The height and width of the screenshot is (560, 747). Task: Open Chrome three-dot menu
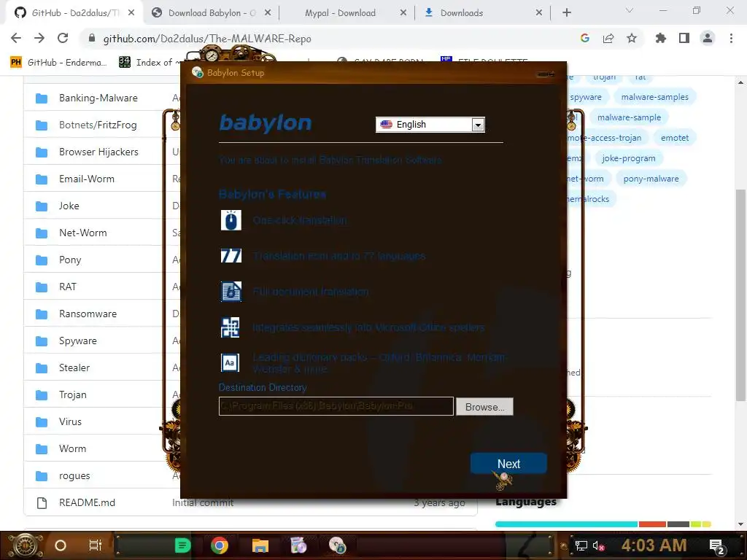(x=731, y=38)
